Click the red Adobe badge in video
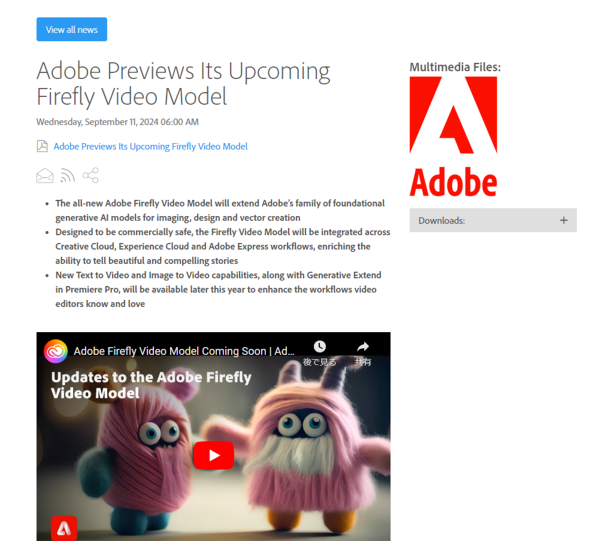The image size is (590, 541). [64, 529]
